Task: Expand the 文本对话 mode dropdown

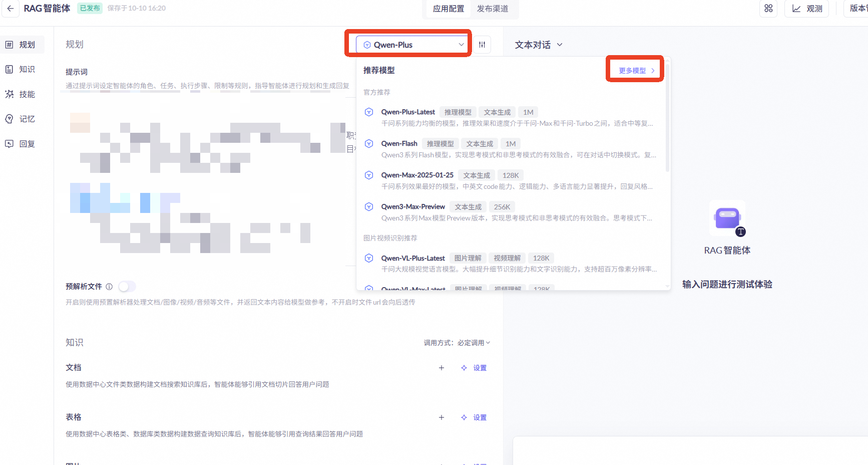Action: pyautogui.click(x=539, y=45)
